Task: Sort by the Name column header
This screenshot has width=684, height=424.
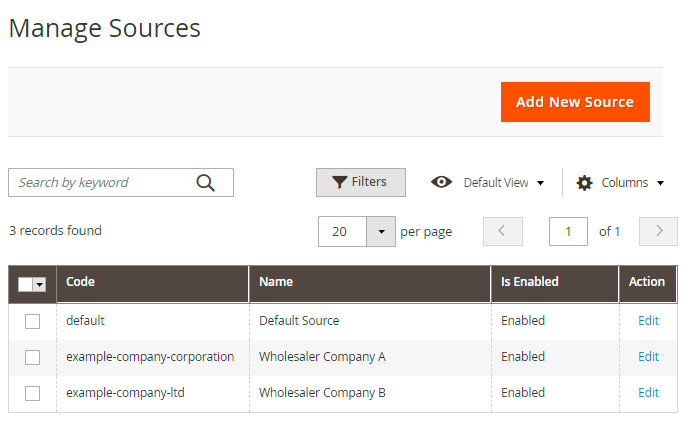Action: (276, 282)
